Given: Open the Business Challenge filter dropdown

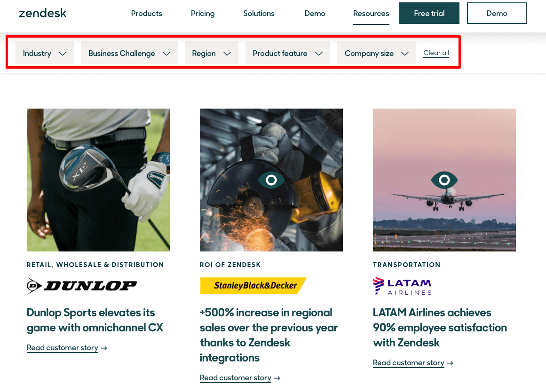Looking at the screenshot, I should tap(129, 53).
